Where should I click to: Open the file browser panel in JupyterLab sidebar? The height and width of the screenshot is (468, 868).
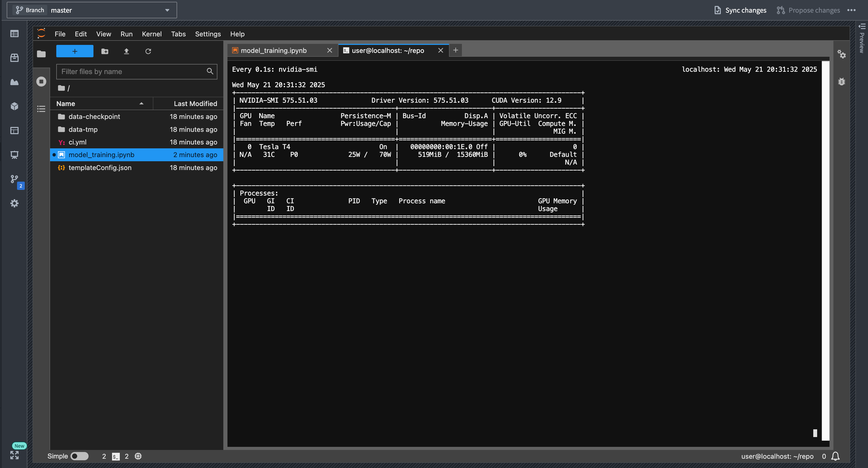41,54
